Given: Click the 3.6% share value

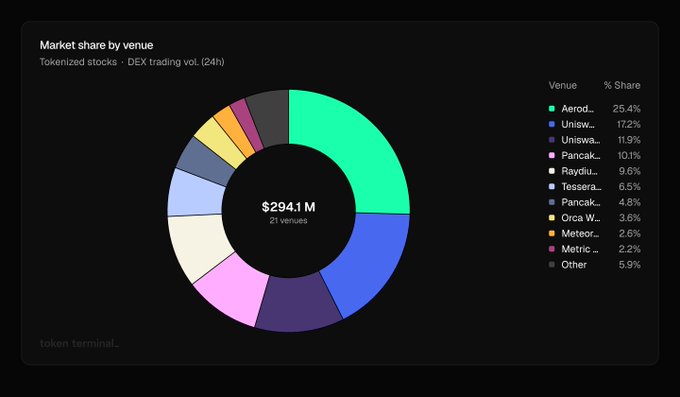Looking at the screenshot, I should (x=630, y=218).
